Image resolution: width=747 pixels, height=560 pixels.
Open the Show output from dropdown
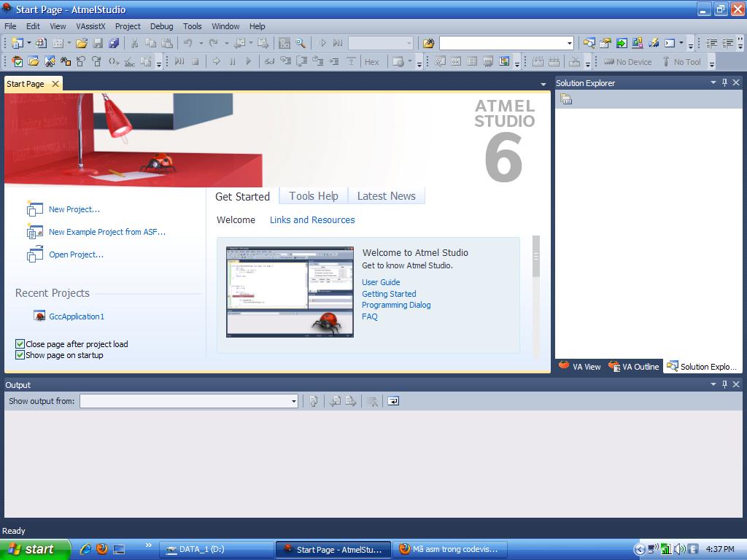coord(293,402)
